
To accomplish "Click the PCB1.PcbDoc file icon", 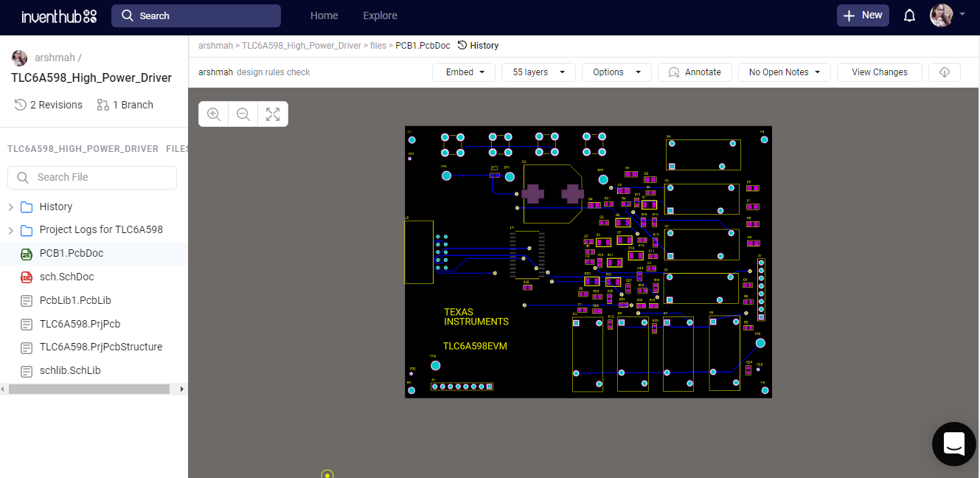I will 27,254.
